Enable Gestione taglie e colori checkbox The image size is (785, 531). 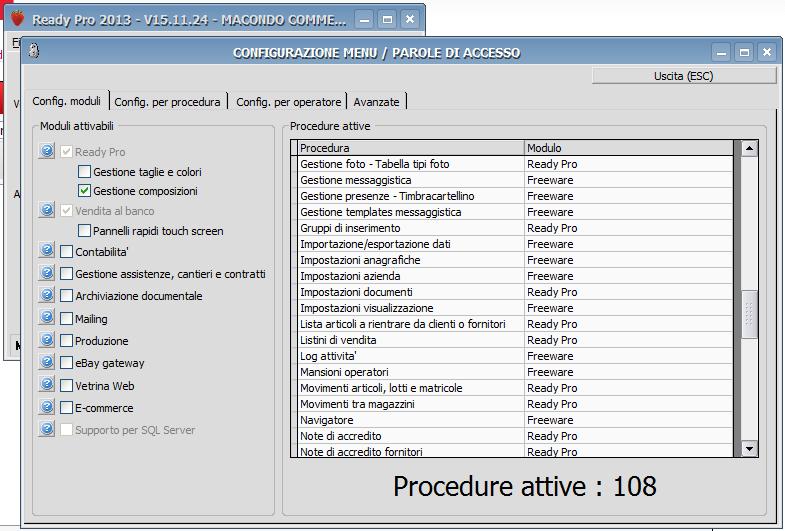[84, 172]
